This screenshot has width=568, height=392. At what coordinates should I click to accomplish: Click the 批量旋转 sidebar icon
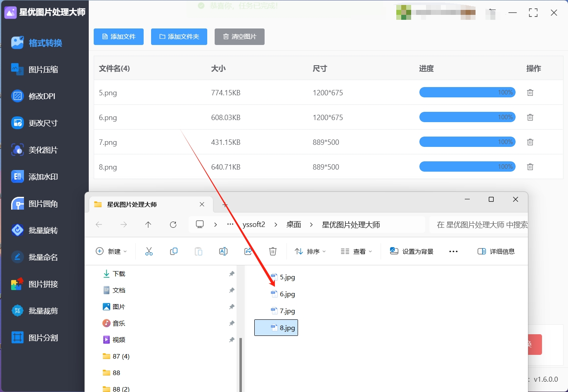coord(17,230)
